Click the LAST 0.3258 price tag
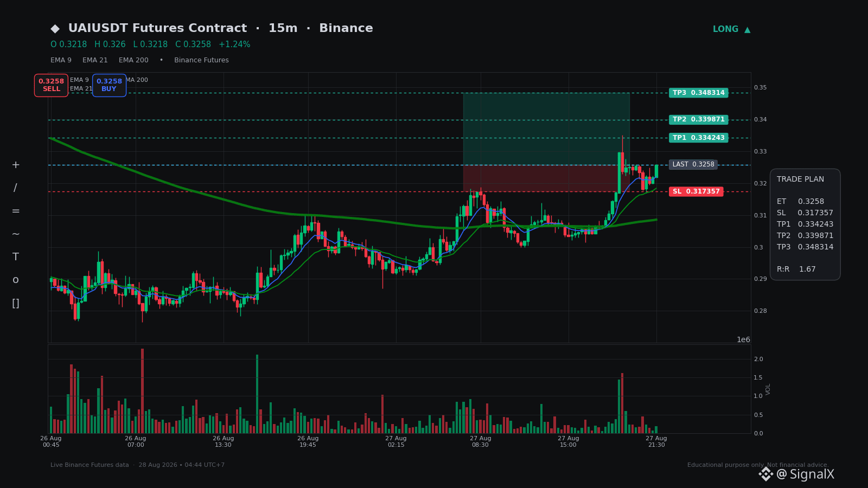 [693, 164]
